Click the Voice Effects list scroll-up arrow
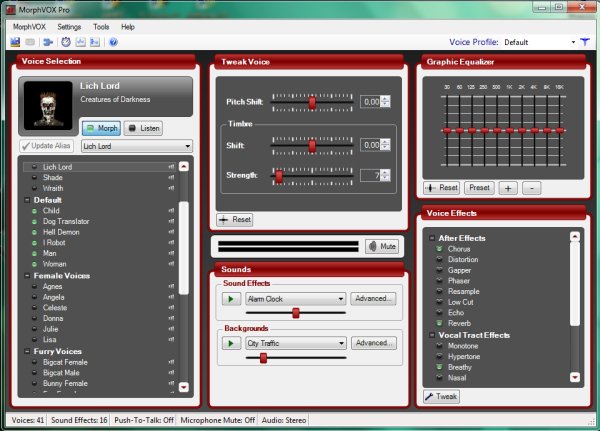Image resolution: width=600 pixels, height=431 pixels. point(575,237)
